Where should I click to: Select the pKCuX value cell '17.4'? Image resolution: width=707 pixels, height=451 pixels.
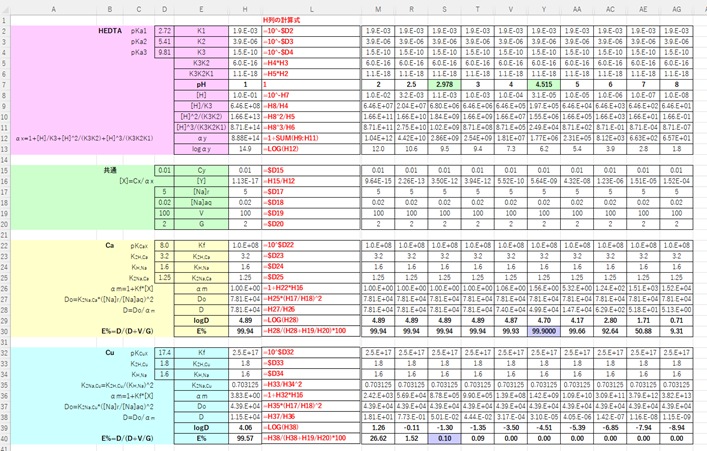[x=164, y=353]
